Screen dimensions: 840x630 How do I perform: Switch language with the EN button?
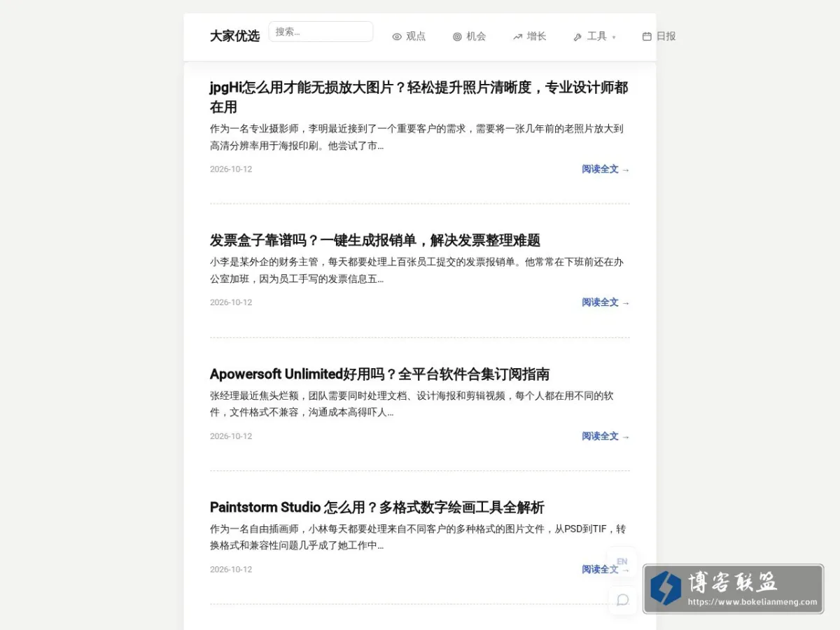(x=622, y=561)
